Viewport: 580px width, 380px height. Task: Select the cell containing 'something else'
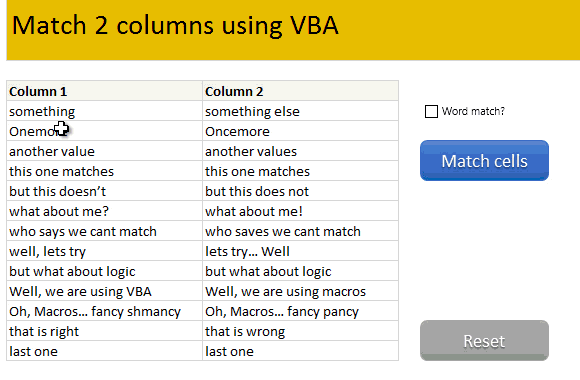click(300, 111)
